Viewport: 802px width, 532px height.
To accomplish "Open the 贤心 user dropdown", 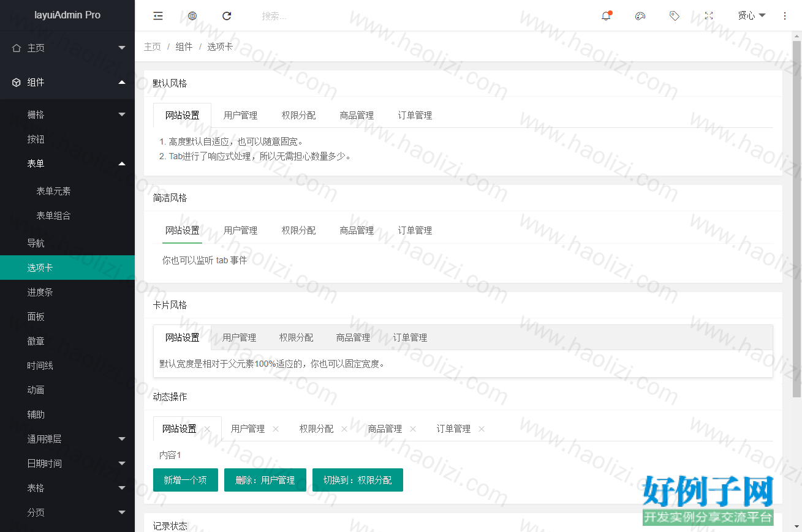I will click(x=752, y=16).
